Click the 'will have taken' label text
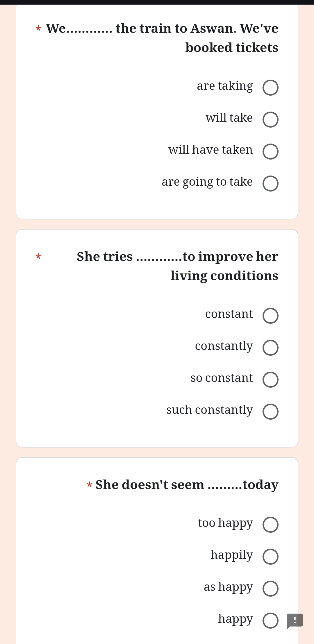 pos(210,150)
